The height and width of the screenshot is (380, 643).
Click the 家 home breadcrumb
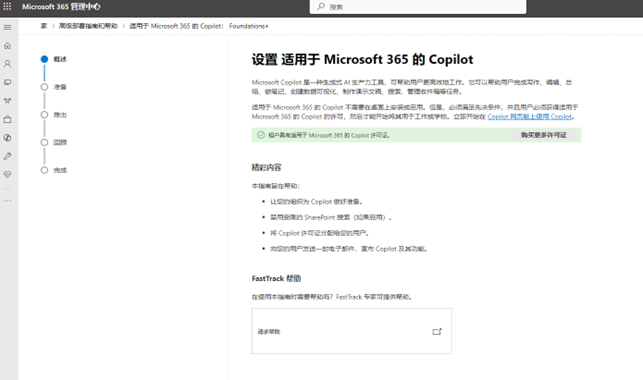44,26
